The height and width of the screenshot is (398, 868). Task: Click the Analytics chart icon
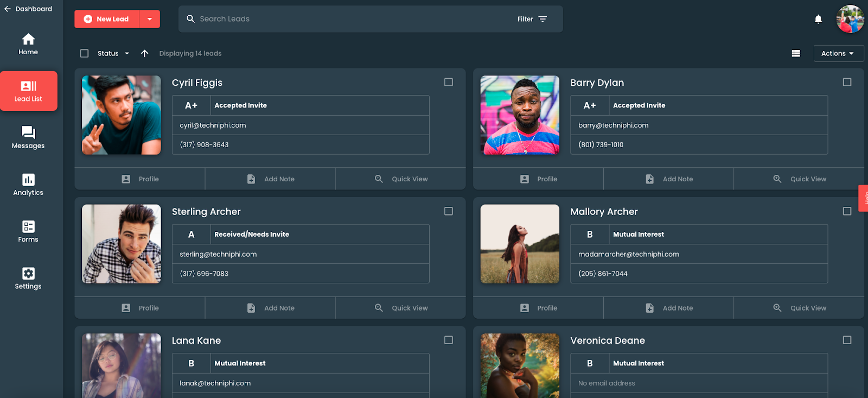pyautogui.click(x=28, y=180)
